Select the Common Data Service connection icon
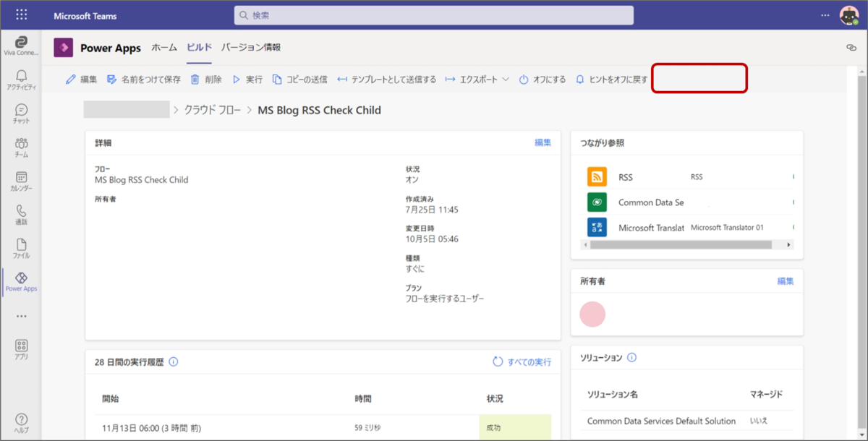868x441 pixels. click(x=597, y=202)
